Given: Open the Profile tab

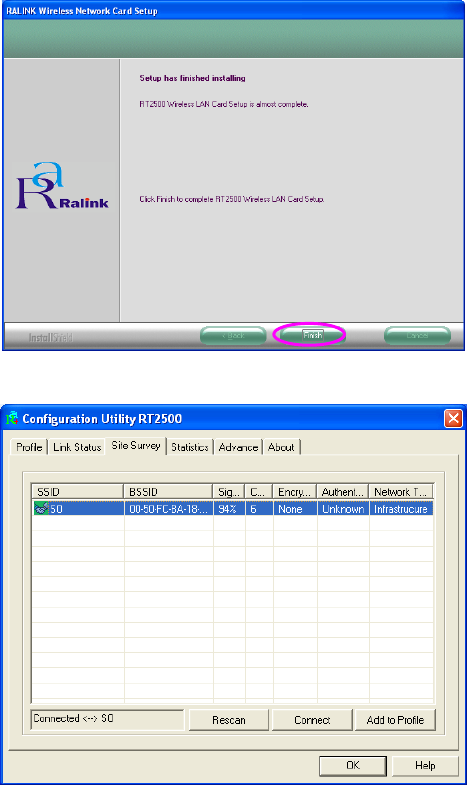Looking at the screenshot, I should pyautogui.click(x=29, y=447).
